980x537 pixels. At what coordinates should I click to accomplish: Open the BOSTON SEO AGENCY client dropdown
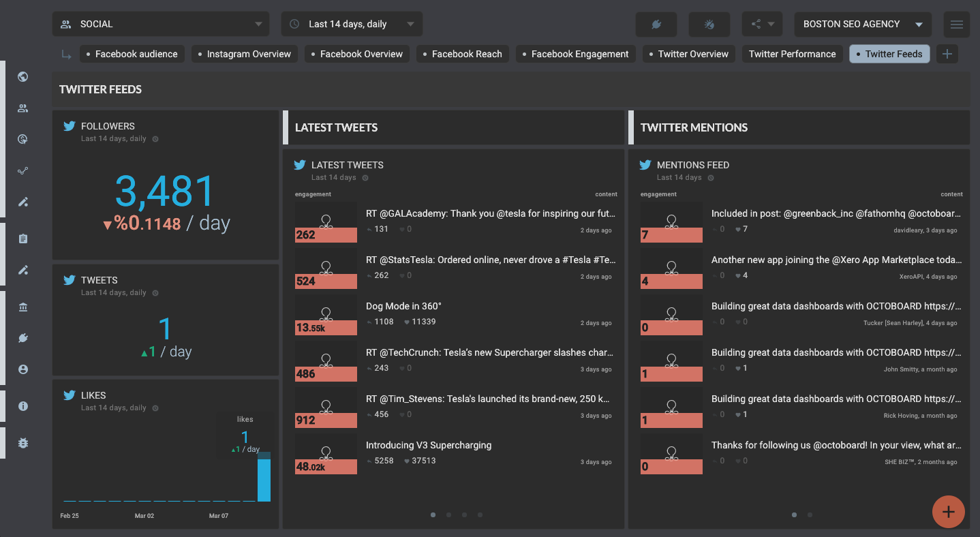pyautogui.click(x=863, y=24)
